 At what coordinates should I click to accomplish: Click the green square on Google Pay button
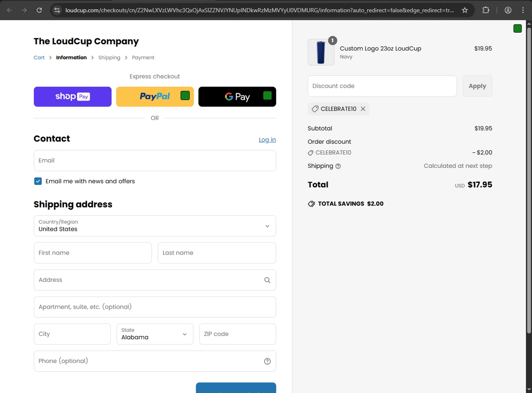(267, 95)
